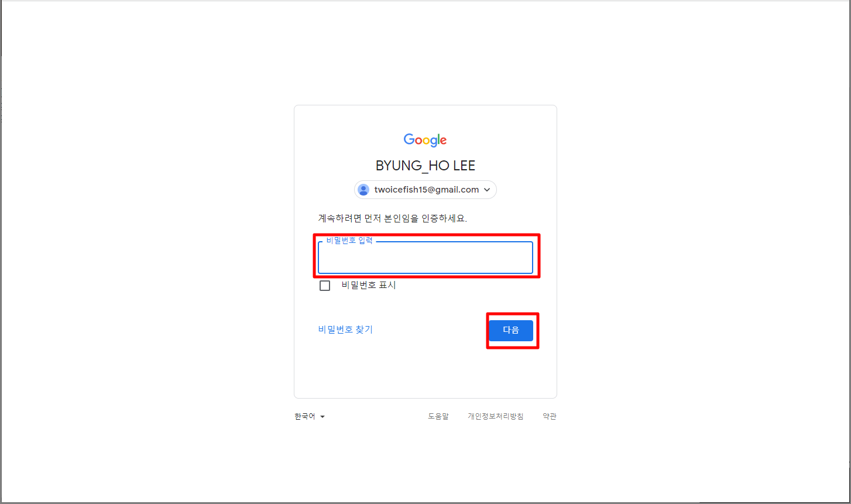
Task: Open the 비밀번호 찾기 link
Action: tap(345, 330)
